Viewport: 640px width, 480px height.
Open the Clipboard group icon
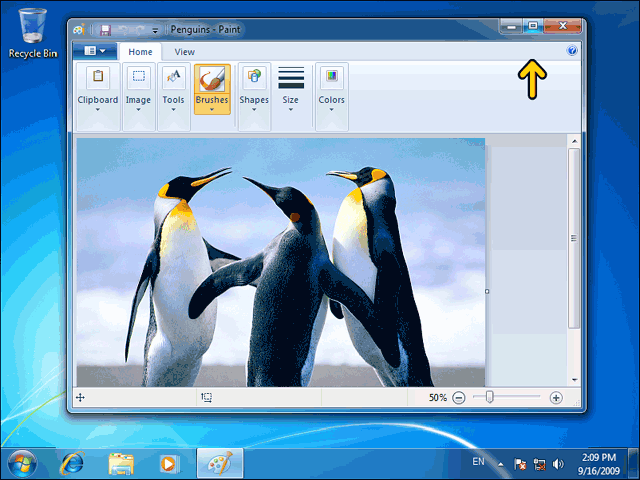[x=98, y=77]
